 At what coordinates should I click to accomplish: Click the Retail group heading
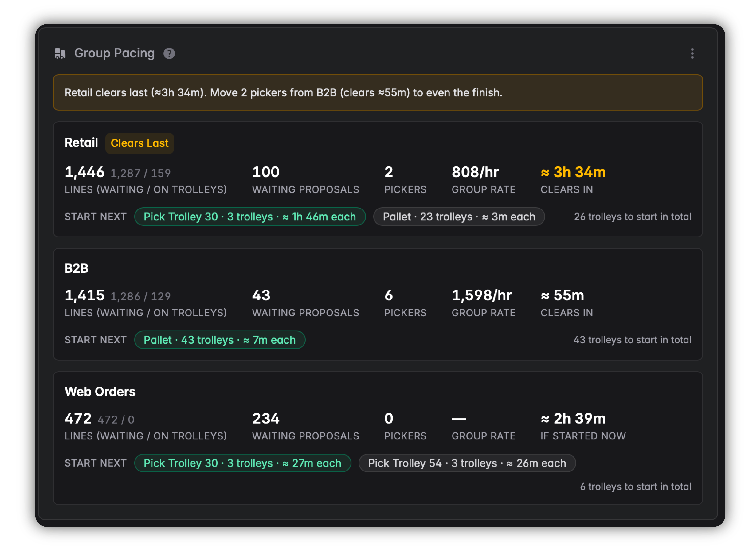click(81, 143)
